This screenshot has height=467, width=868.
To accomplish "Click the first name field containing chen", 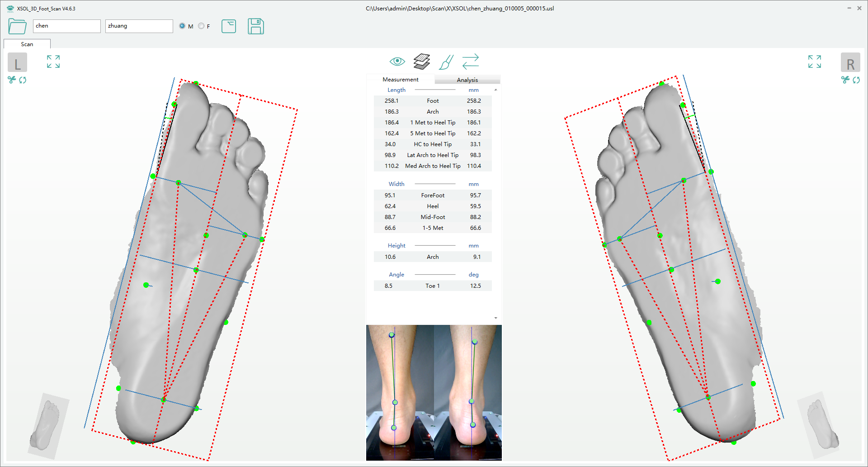I will pyautogui.click(x=66, y=26).
